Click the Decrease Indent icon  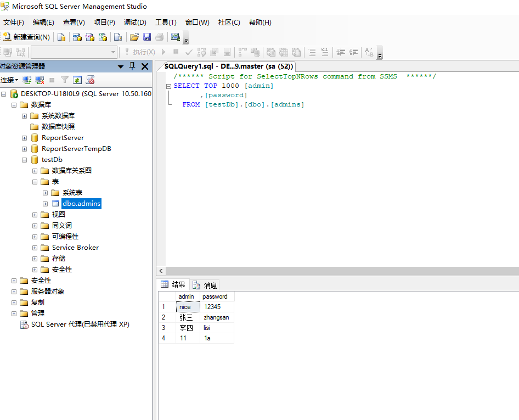341,52
